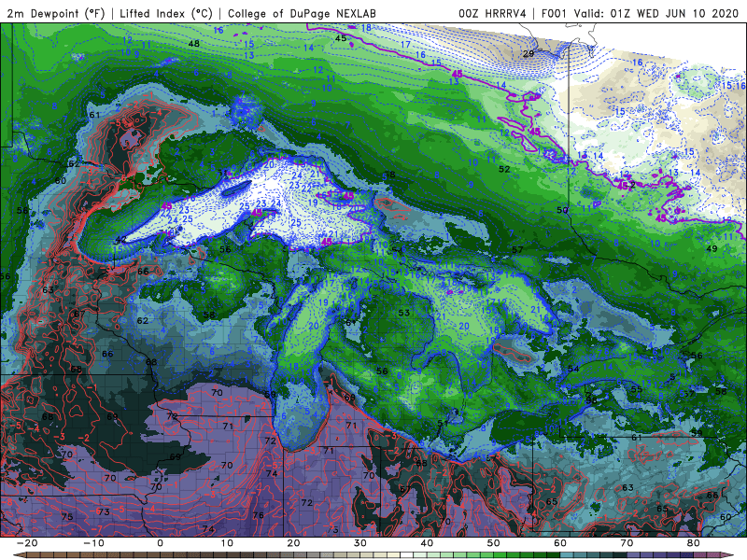This screenshot has height=560, width=747.
Task: Click the '60' color scale label
Action: tap(561, 543)
